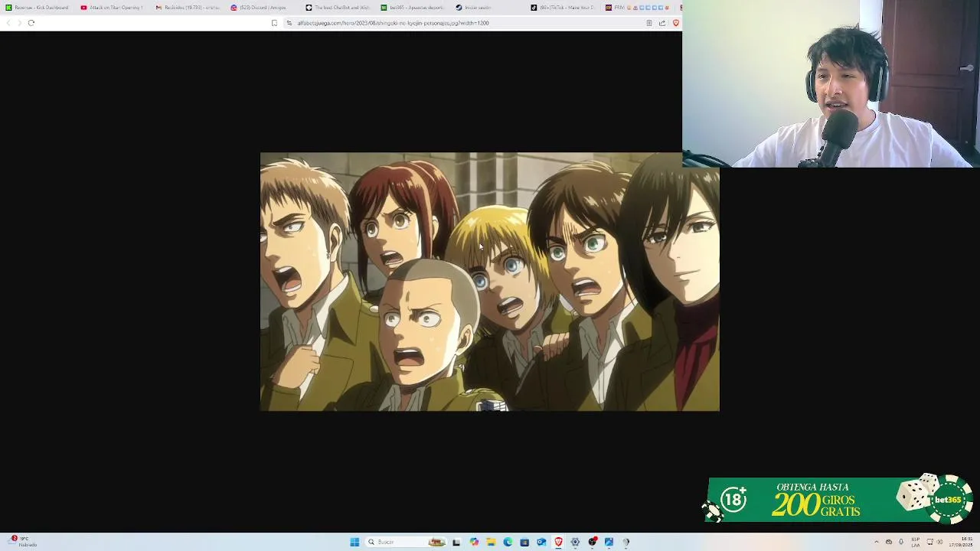
Task: Open reader mode icon in address bar
Action: pyautogui.click(x=649, y=23)
